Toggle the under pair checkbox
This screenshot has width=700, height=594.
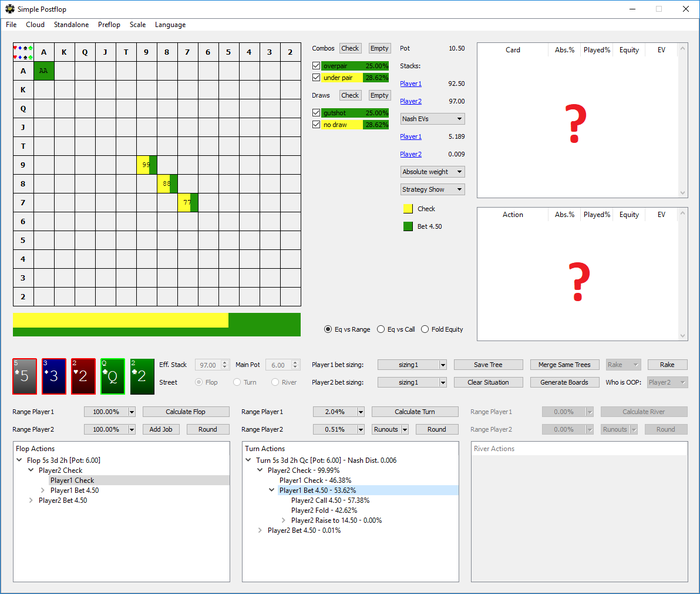tap(316, 77)
